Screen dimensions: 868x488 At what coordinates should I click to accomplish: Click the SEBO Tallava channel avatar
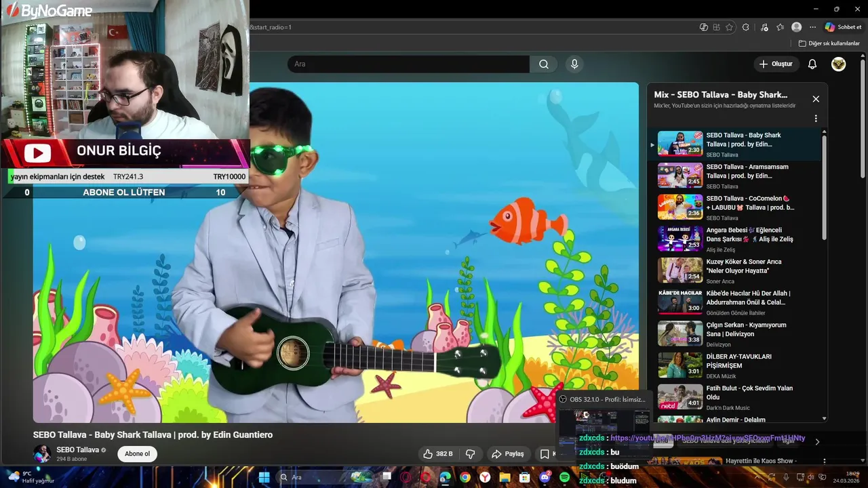(42, 453)
